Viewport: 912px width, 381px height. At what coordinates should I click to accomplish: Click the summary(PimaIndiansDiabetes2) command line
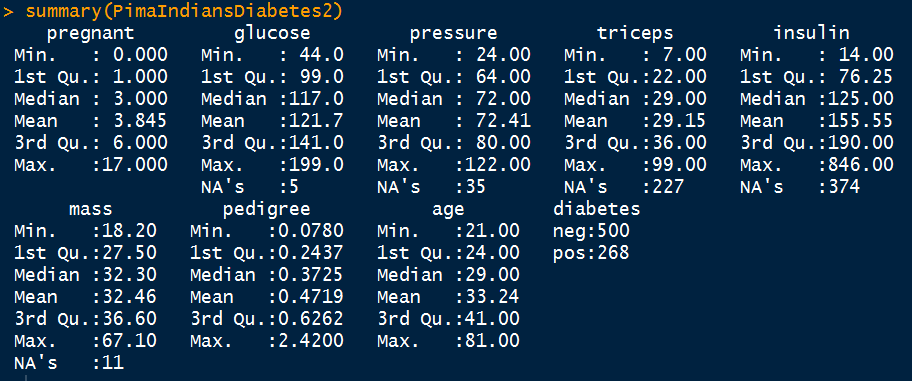tap(173, 11)
